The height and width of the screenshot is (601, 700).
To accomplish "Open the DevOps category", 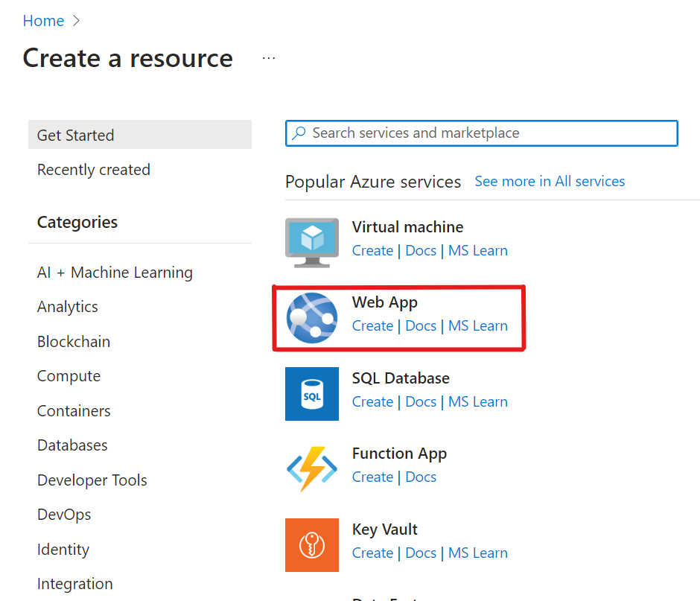I will click(64, 515).
